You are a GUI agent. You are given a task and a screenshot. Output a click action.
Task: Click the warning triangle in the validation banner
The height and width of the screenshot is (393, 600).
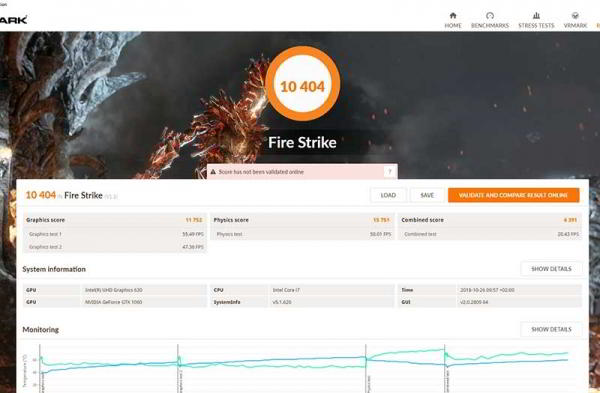(213, 172)
